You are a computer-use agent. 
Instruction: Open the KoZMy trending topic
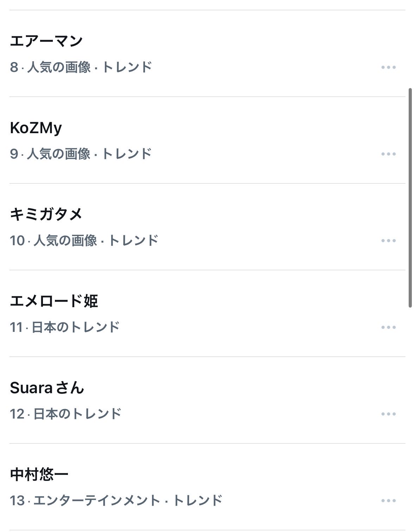pyautogui.click(x=36, y=128)
